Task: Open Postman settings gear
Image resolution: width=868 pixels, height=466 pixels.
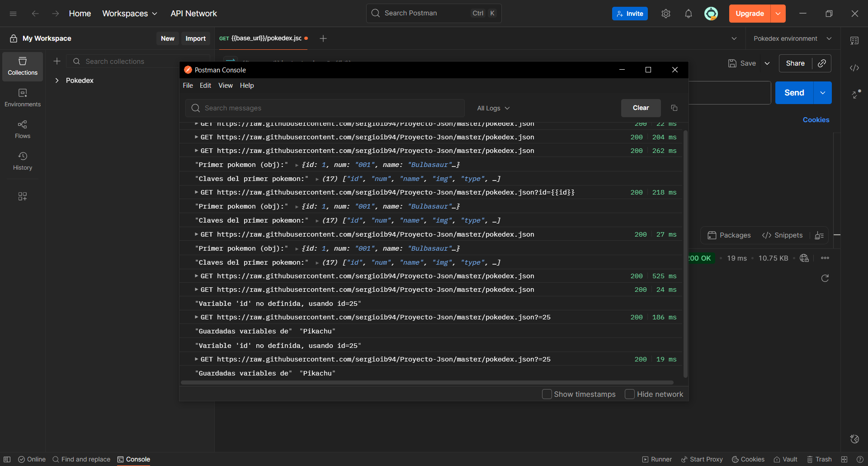Action: pyautogui.click(x=665, y=14)
